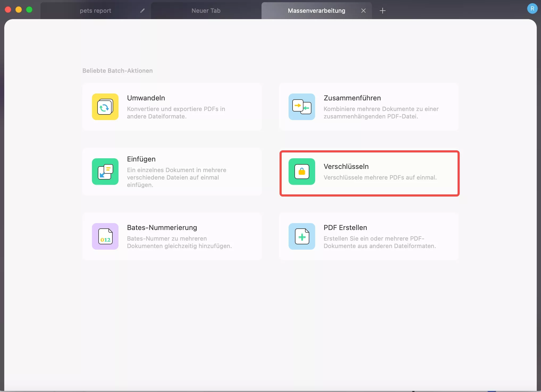Click the pencil icon on pets report tab
The height and width of the screenshot is (392, 541).
point(142,11)
